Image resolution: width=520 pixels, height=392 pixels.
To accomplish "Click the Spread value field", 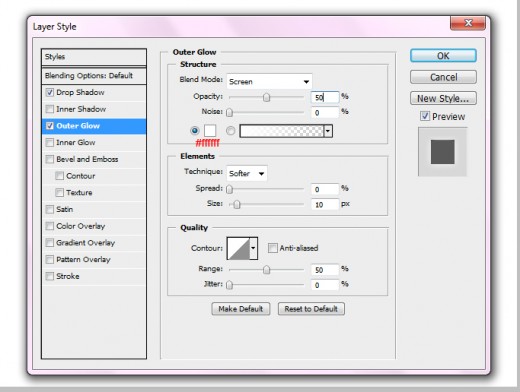I will pyautogui.click(x=325, y=189).
